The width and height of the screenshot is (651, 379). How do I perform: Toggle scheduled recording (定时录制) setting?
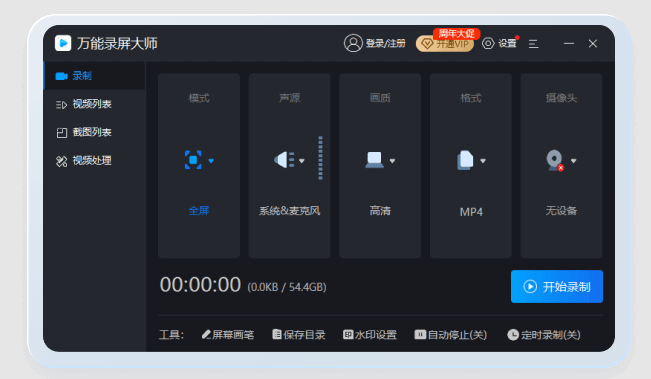pos(544,335)
